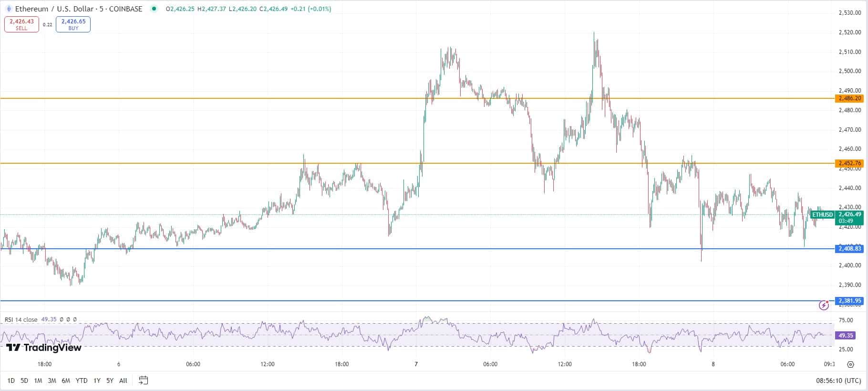
Task: Click the close value C2,426.49
Action: pyautogui.click(x=273, y=9)
